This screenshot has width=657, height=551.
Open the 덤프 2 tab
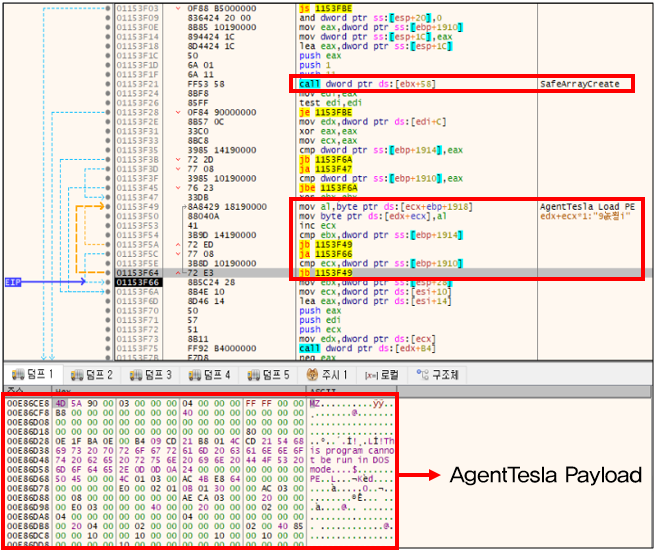[x=92, y=375]
